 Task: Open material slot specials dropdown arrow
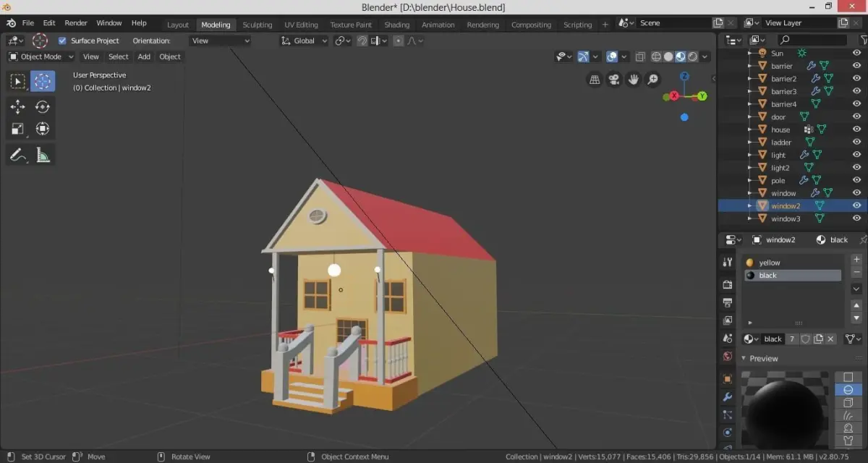(856, 289)
